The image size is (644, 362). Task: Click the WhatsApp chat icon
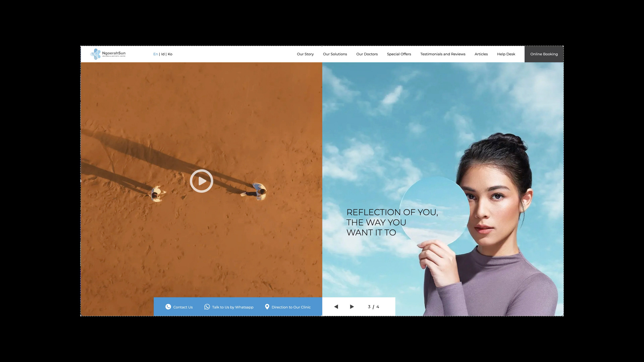click(207, 307)
